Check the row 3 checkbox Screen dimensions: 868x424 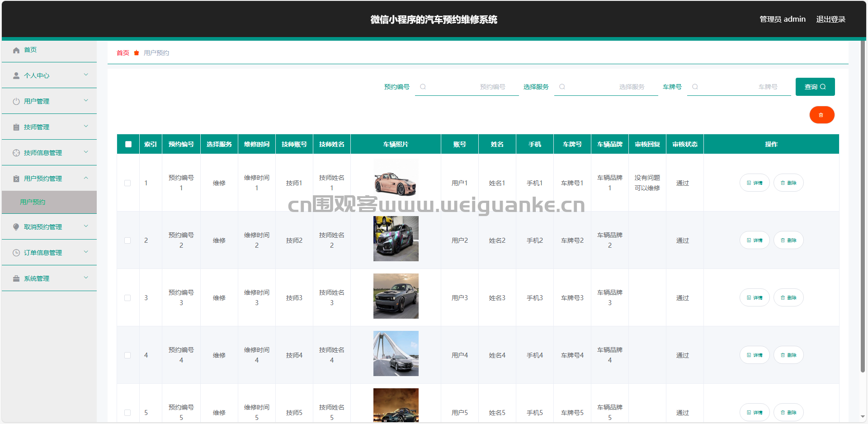coord(127,298)
